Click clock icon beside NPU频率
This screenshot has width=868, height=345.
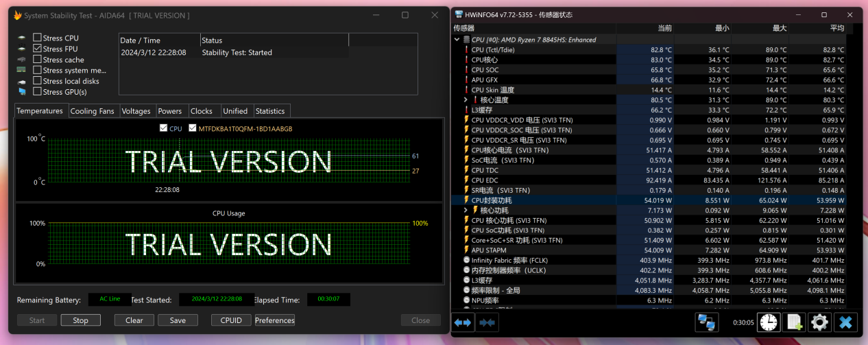click(x=466, y=300)
